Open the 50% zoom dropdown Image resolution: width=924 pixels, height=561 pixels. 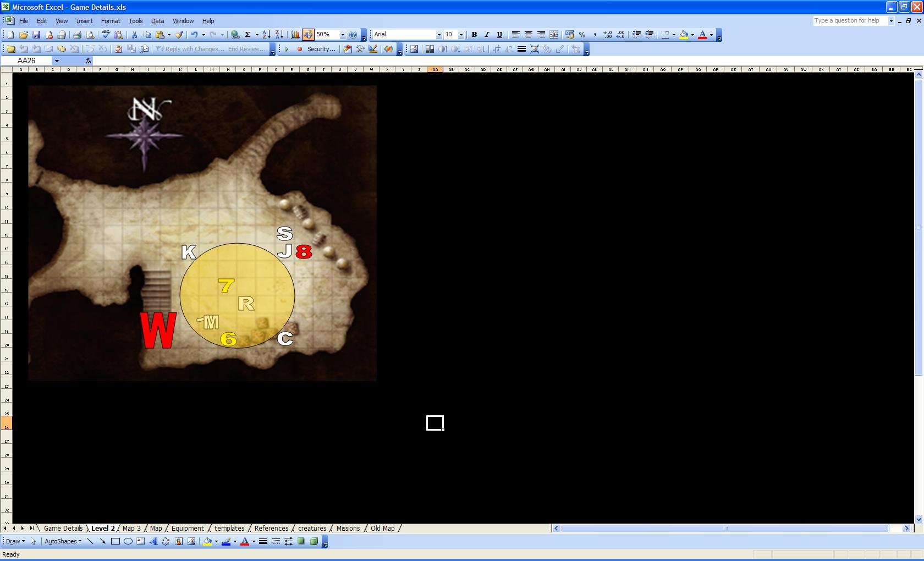343,35
